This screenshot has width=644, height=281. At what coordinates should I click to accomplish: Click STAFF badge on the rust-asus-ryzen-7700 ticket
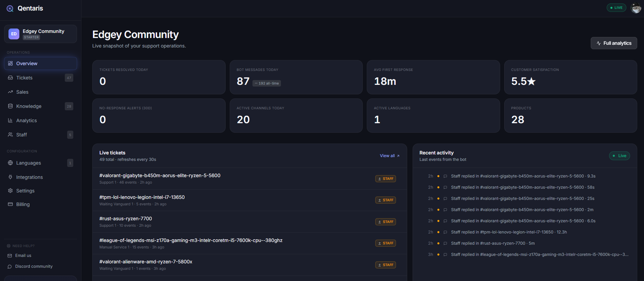[385, 222]
